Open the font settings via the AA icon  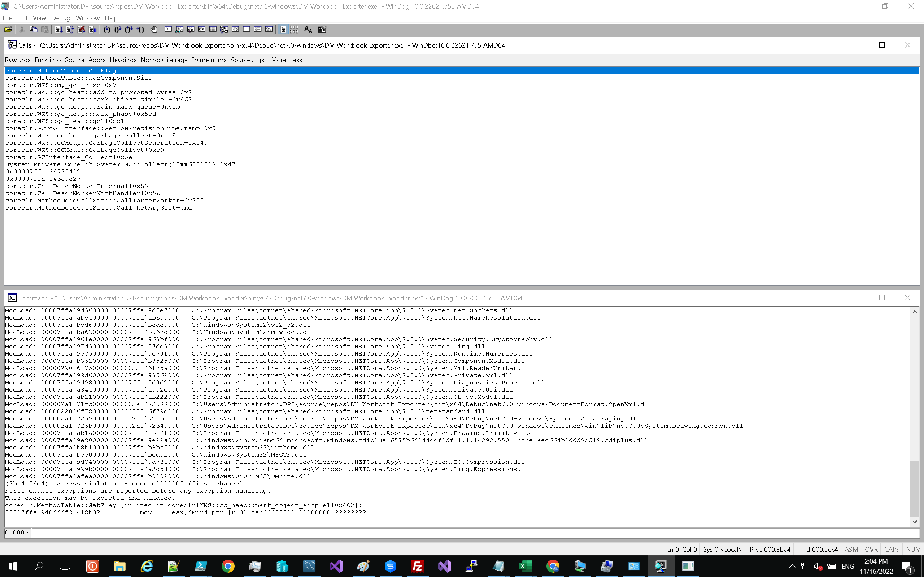[308, 29]
